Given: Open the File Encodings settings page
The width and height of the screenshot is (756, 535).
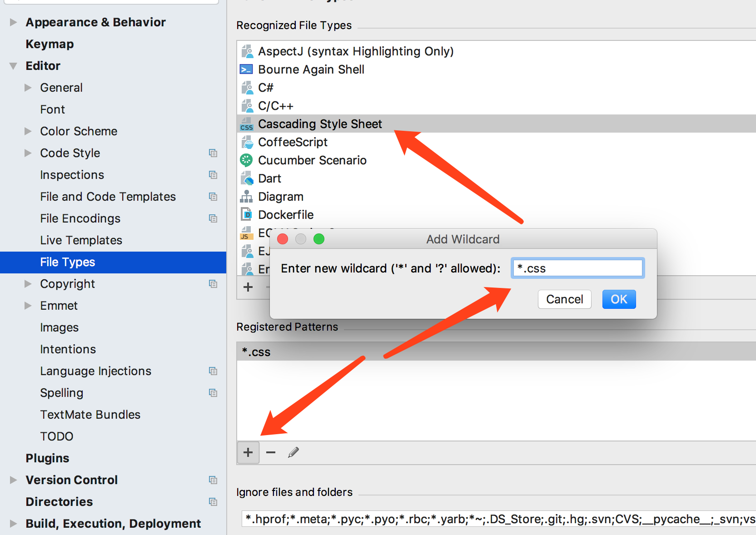Looking at the screenshot, I should point(80,218).
